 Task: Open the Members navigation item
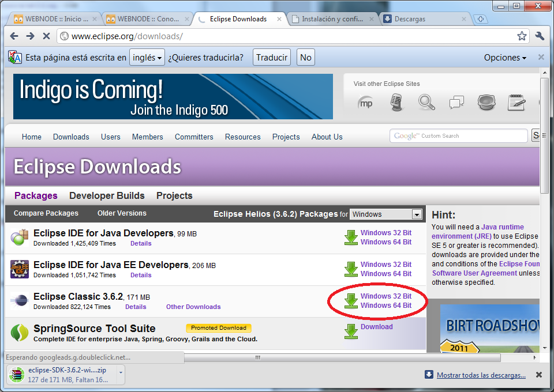tap(147, 137)
